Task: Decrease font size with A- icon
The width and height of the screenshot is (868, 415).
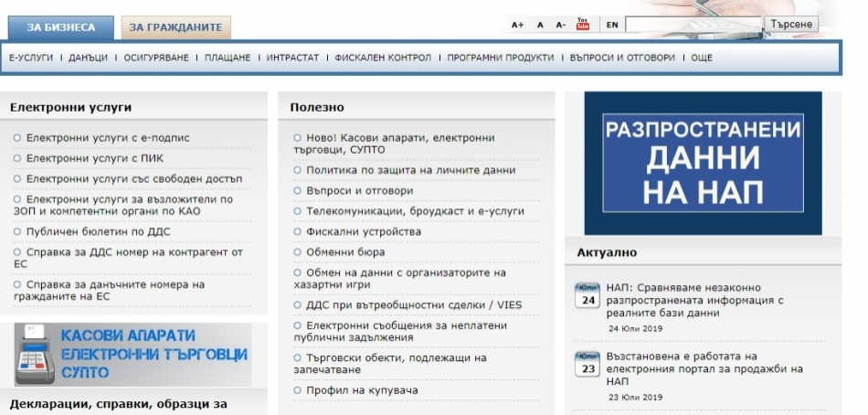Action: (561, 25)
